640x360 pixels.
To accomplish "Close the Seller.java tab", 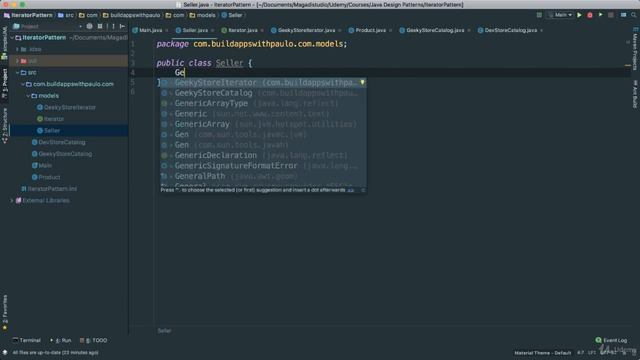I will 213,30.
